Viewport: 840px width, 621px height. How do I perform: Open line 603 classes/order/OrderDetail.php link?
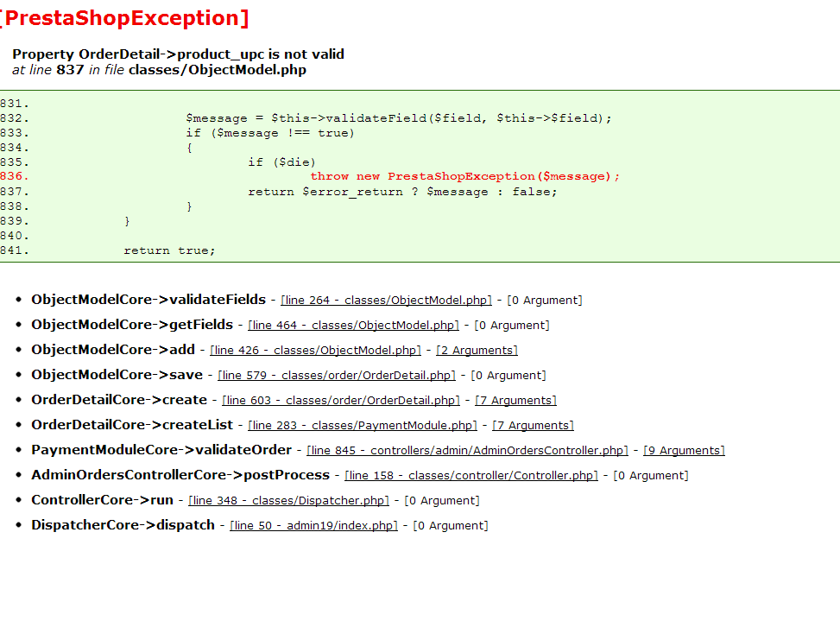click(340, 400)
